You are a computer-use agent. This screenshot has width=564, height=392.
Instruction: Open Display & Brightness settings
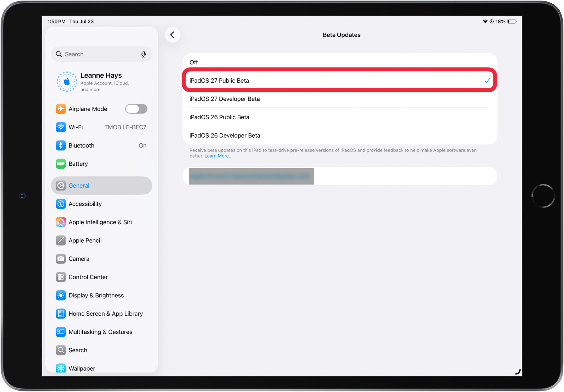coord(101,296)
